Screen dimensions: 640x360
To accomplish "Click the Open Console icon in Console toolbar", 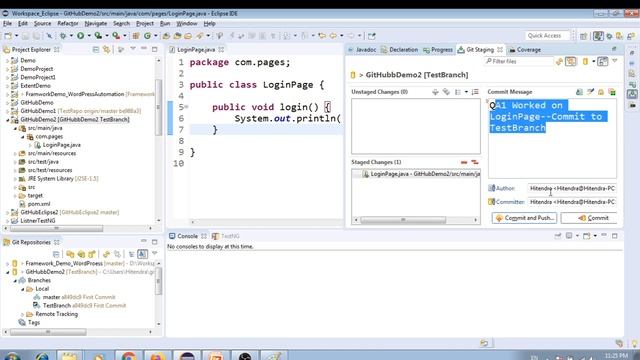I will pos(586,236).
